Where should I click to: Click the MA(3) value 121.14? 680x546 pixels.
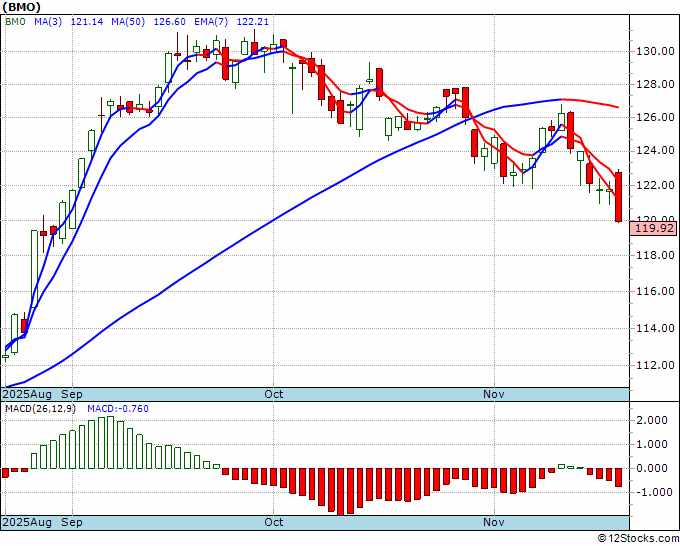(87, 22)
